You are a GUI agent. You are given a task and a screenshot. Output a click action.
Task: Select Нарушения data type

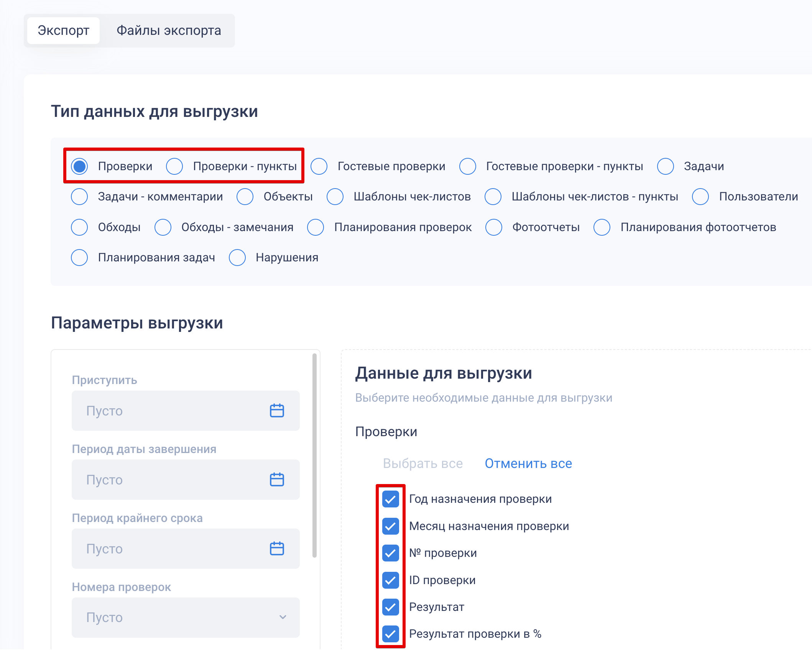[x=237, y=258]
